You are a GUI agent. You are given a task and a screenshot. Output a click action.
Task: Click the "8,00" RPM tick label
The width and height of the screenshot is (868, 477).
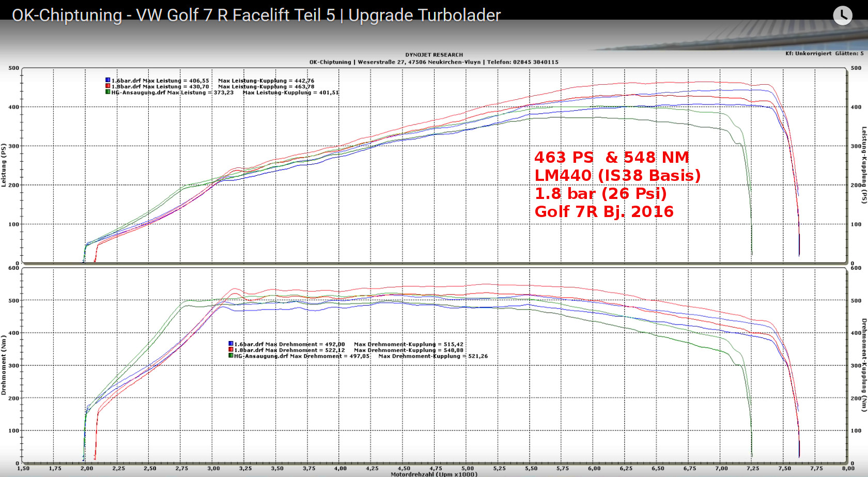tap(848, 468)
